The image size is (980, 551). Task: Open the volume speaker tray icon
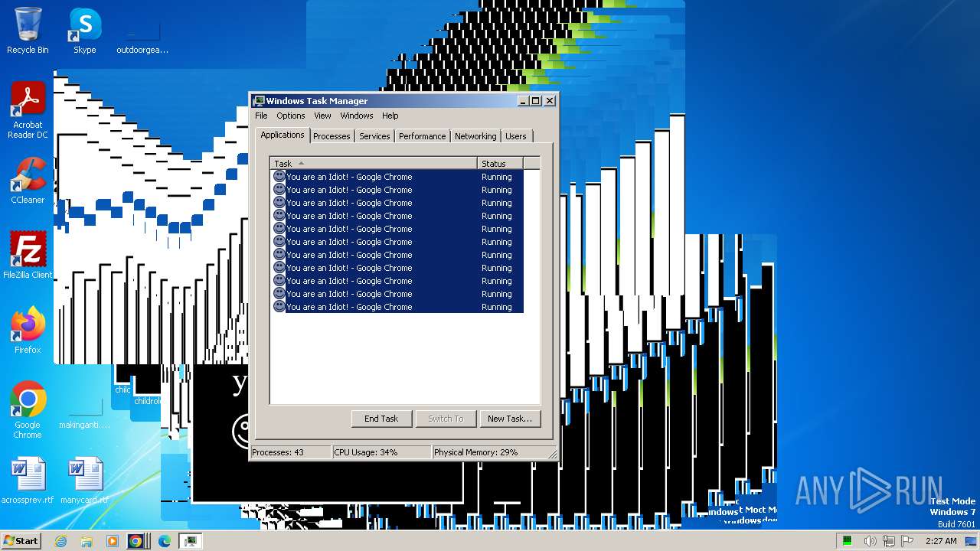tap(870, 541)
